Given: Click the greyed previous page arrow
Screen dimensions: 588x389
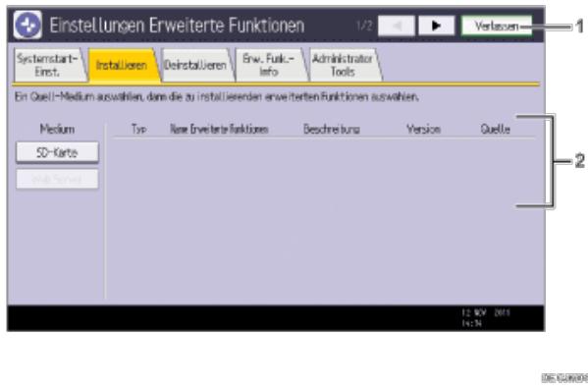Looking at the screenshot, I should click(397, 26).
